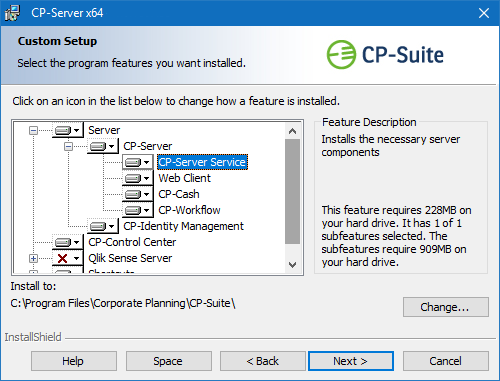This screenshot has height=381, width=500.
Task: Select CP-Identity Management in the tree
Action: pos(183,226)
